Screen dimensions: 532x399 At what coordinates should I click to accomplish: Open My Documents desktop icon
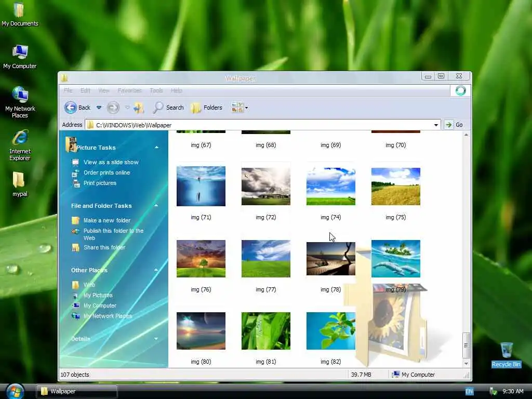click(x=20, y=14)
